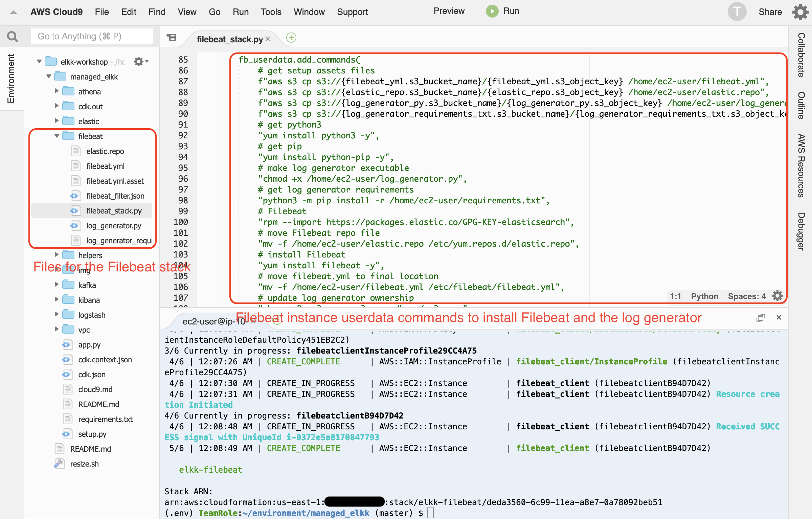Open the File menu
The width and height of the screenshot is (812, 519).
(x=102, y=12)
